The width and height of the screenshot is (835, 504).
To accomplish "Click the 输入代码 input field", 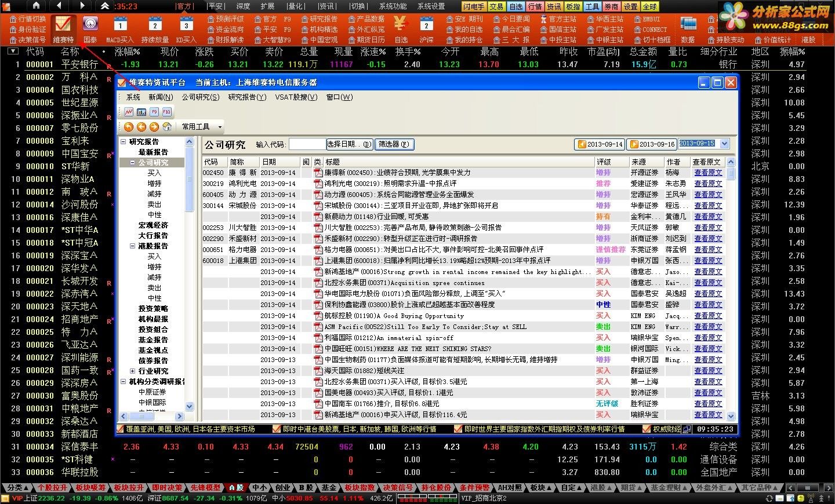I will click(x=307, y=144).
